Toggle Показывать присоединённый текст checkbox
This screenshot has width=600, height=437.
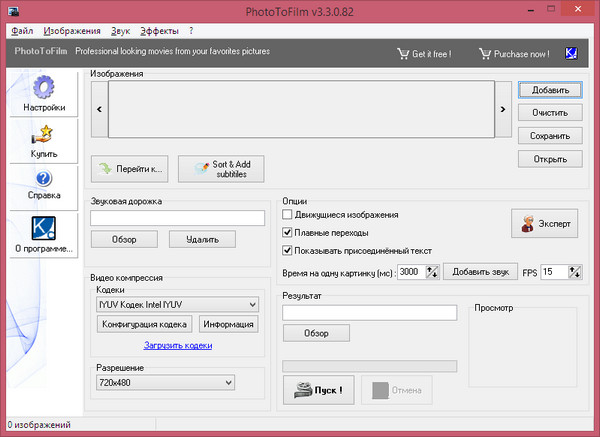[288, 250]
